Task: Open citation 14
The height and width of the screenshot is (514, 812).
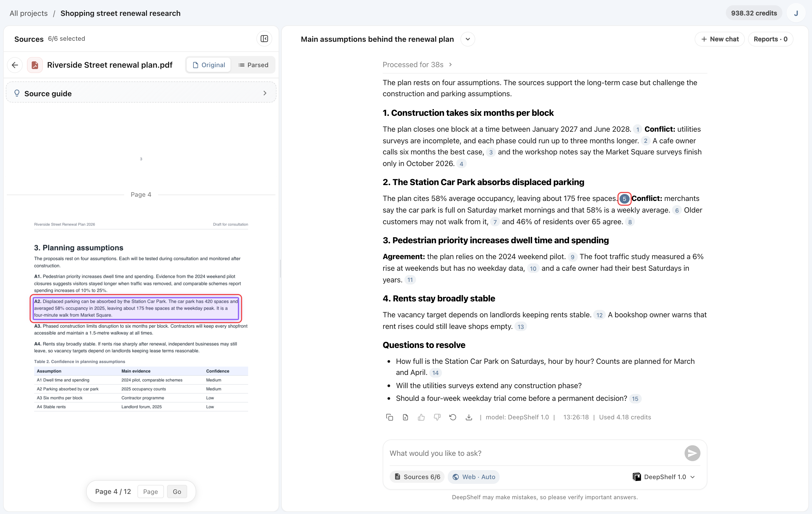Action: point(435,373)
